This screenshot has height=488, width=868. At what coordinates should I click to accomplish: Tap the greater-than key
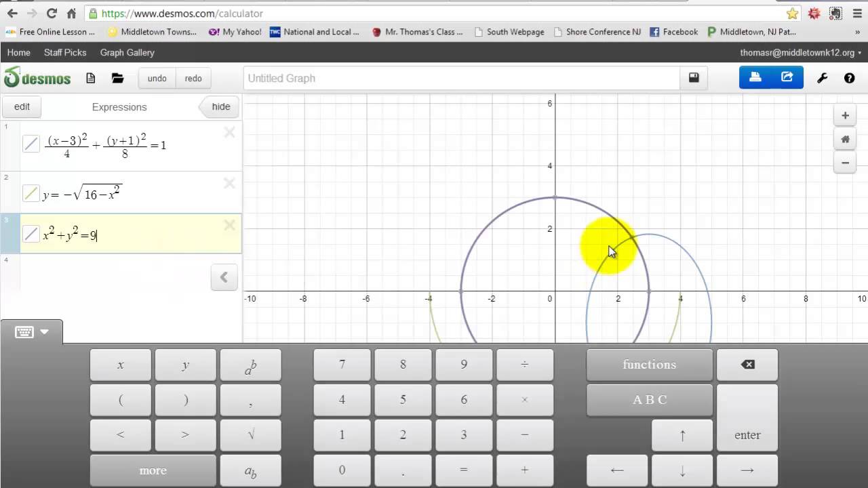tap(186, 435)
